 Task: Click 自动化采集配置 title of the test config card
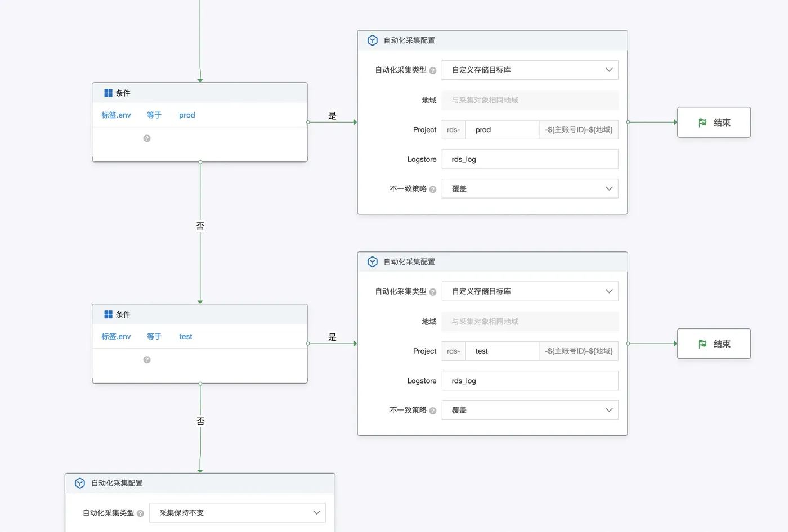(409, 262)
